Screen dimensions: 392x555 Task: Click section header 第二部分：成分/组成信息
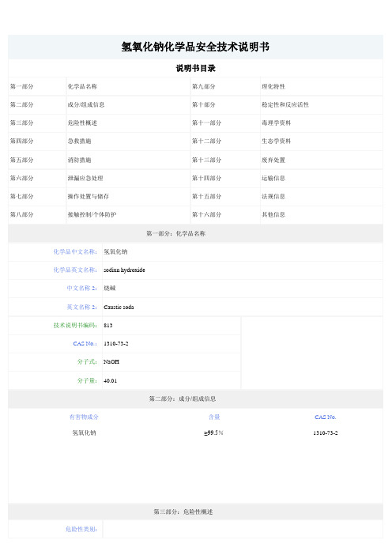tap(183, 399)
